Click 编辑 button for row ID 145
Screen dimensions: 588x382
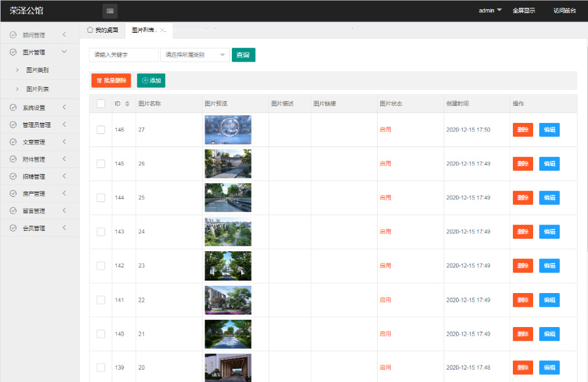click(549, 164)
